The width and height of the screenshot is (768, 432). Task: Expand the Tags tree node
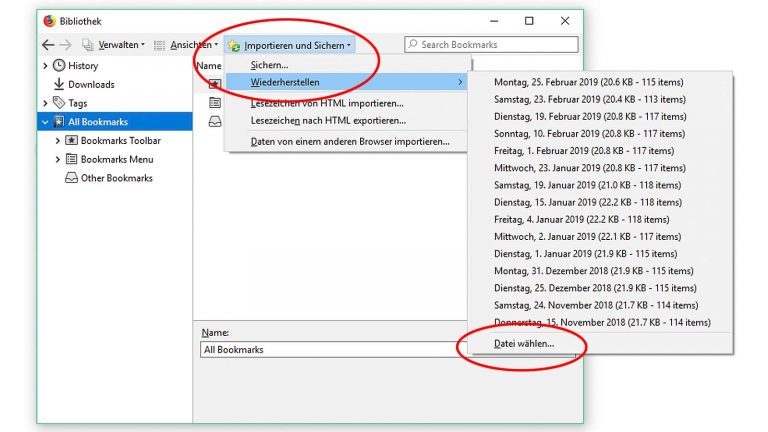coord(45,103)
